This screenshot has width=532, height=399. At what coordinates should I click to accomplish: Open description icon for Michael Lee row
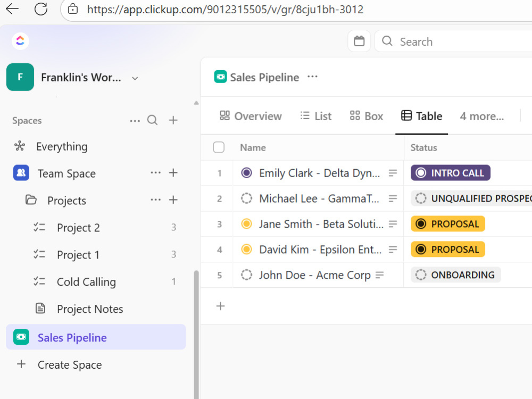pos(393,198)
